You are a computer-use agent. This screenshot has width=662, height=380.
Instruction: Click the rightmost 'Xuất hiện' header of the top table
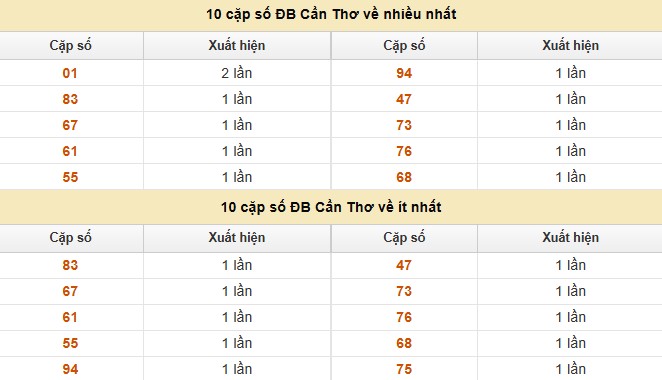click(x=570, y=46)
